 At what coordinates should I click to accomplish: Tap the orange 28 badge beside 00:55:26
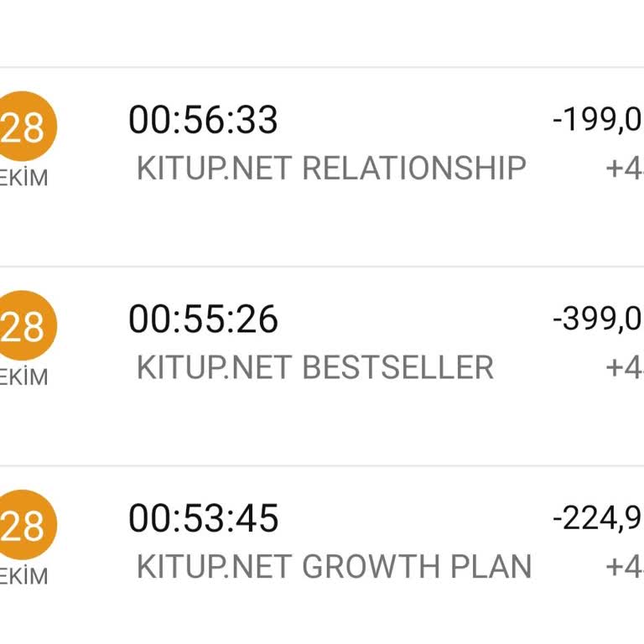27,325
